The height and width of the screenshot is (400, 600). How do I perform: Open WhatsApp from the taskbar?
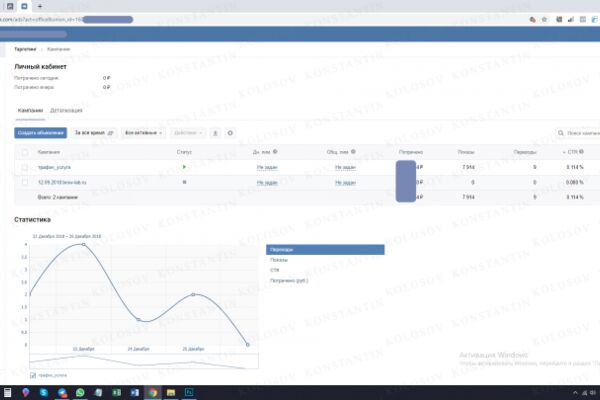coord(80,392)
